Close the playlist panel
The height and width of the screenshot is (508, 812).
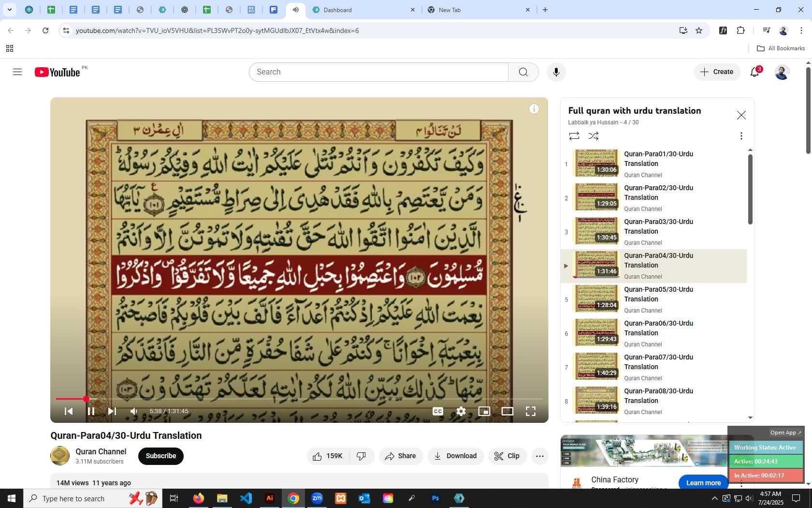click(741, 115)
